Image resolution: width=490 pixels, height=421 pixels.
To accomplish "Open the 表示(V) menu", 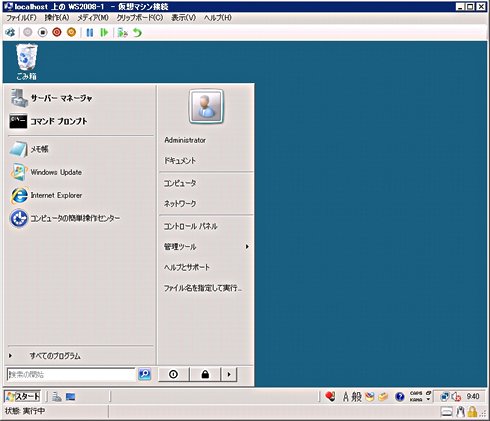I will coord(183,18).
